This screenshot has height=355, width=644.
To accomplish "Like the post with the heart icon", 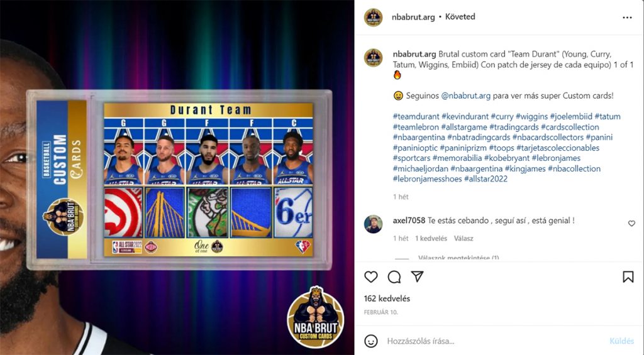I will coord(371,277).
